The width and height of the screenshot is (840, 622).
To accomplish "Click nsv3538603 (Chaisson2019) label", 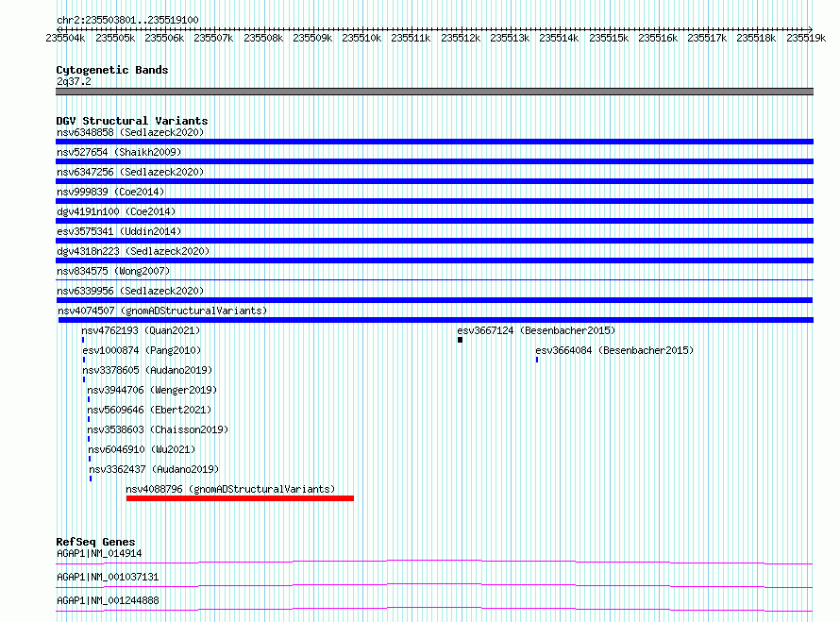I will 158,429.
